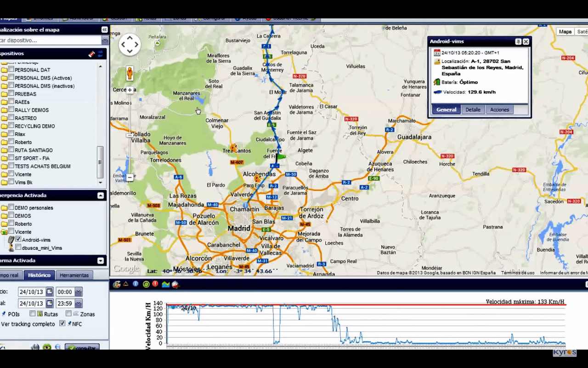Viewport: 588px width, 368px height.
Task: Click the blue info icon in chart toolbar
Action: coord(136,284)
